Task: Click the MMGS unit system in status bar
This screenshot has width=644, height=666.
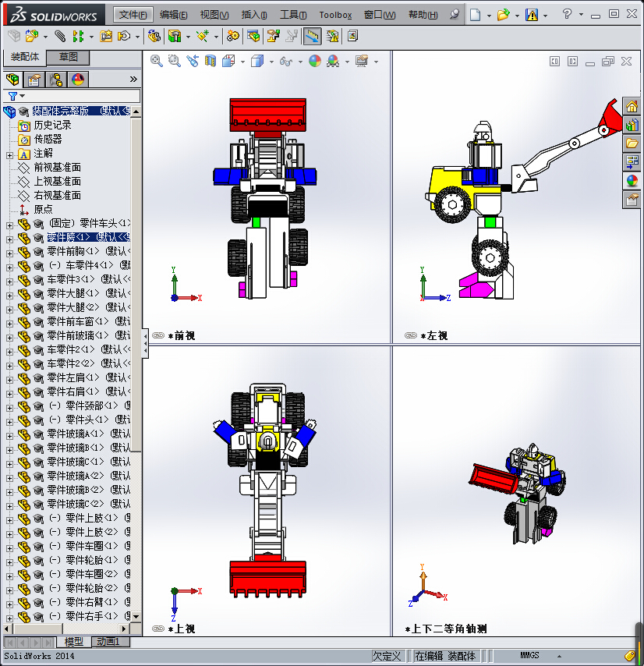Action: click(529, 655)
